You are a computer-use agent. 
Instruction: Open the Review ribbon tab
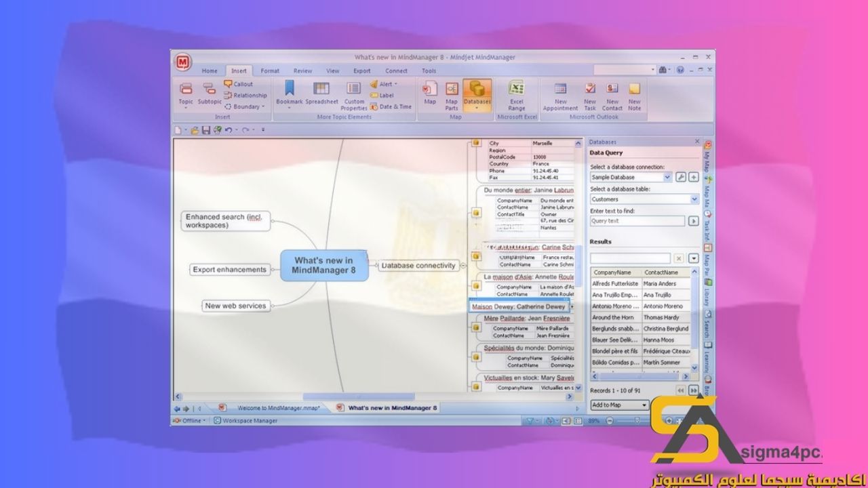(x=302, y=70)
